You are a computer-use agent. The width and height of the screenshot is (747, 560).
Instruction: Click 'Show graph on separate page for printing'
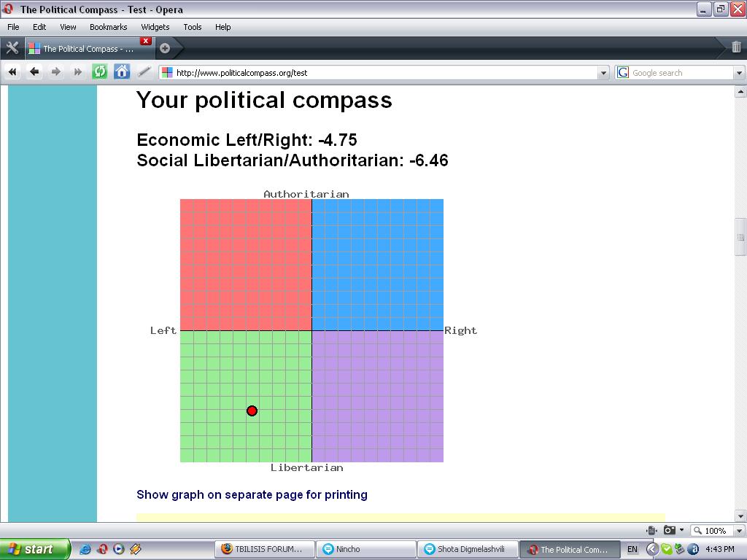click(x=251, y=494)
